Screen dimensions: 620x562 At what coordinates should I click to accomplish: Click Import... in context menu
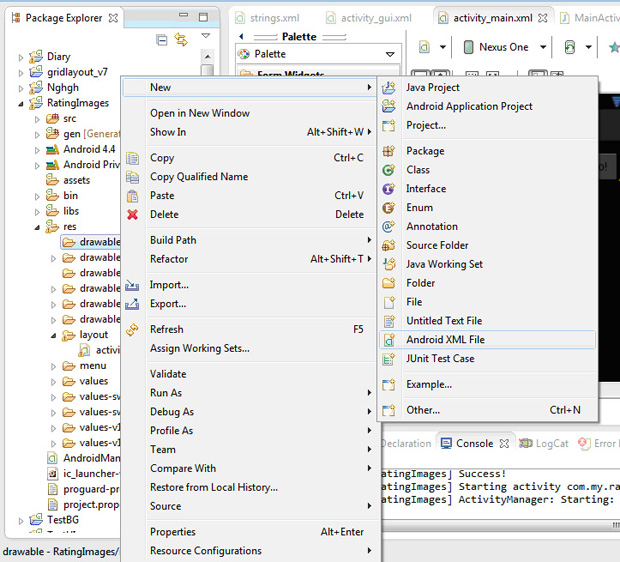(x=249, y=285)
